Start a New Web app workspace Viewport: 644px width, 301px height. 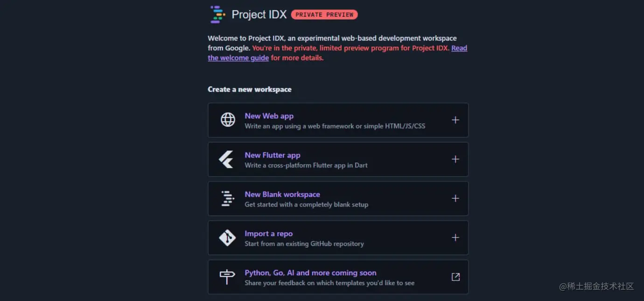point(269,115)
